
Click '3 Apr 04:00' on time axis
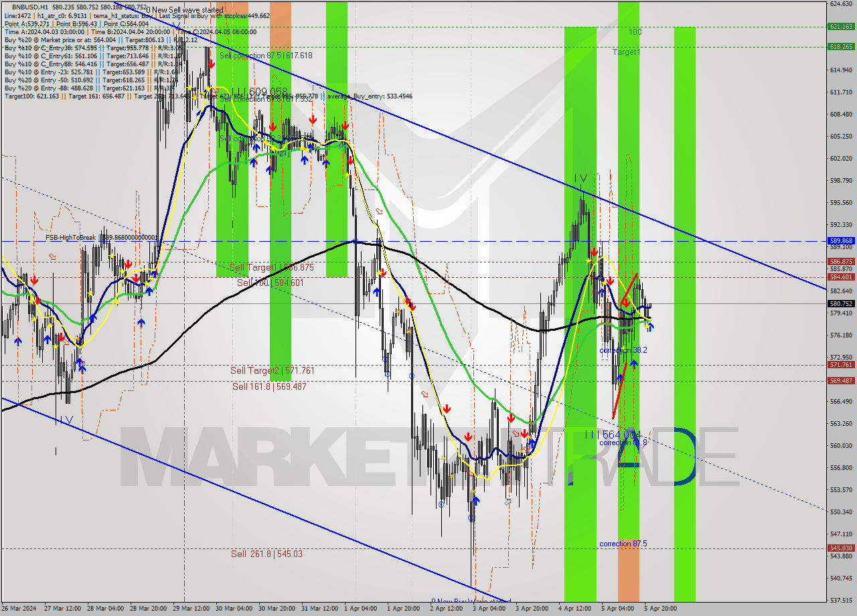pyautogui.click(x=491, y=609)
